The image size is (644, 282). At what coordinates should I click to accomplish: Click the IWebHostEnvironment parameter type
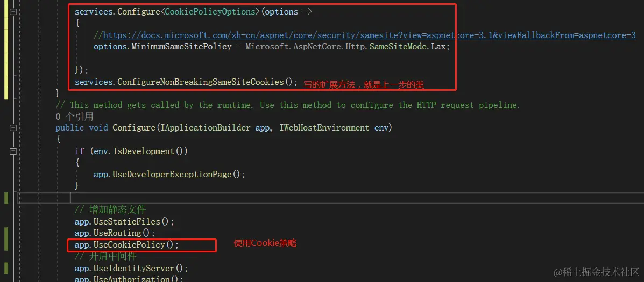tap(324, 128)
